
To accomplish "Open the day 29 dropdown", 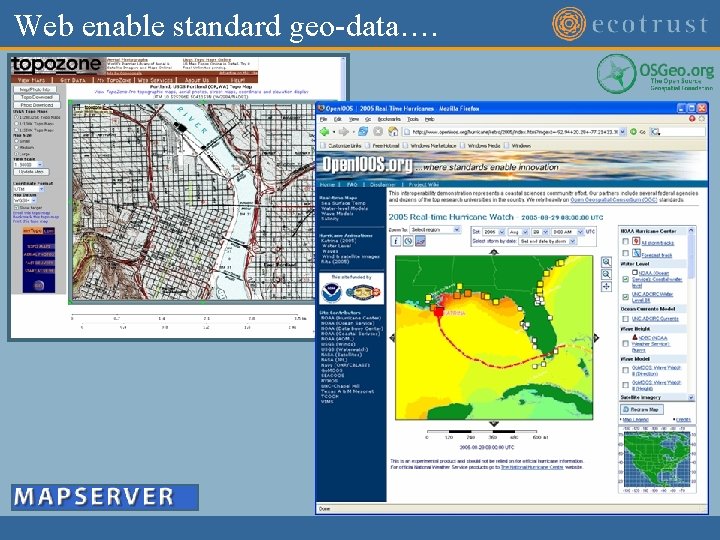I will [x=540, y=232].
